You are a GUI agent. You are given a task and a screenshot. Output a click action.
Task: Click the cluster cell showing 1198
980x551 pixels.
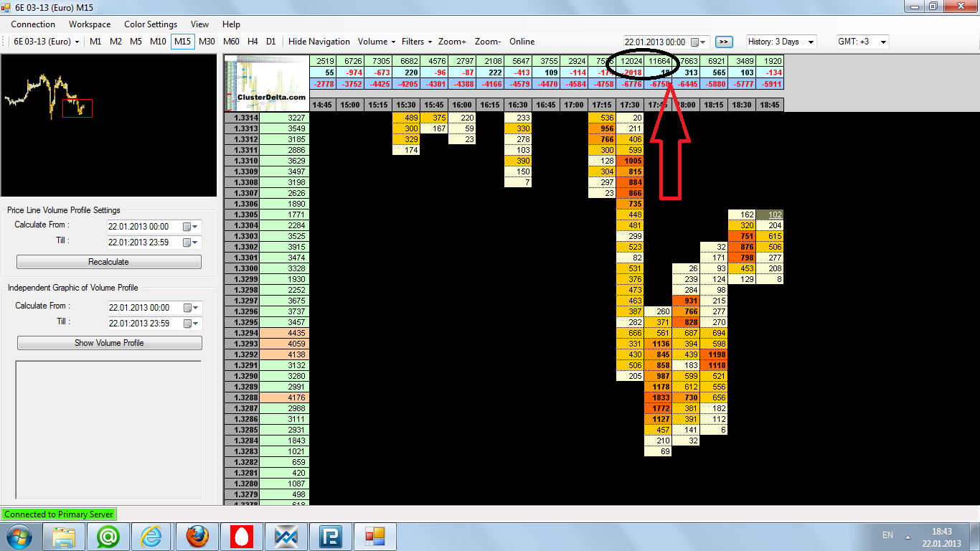714,354
